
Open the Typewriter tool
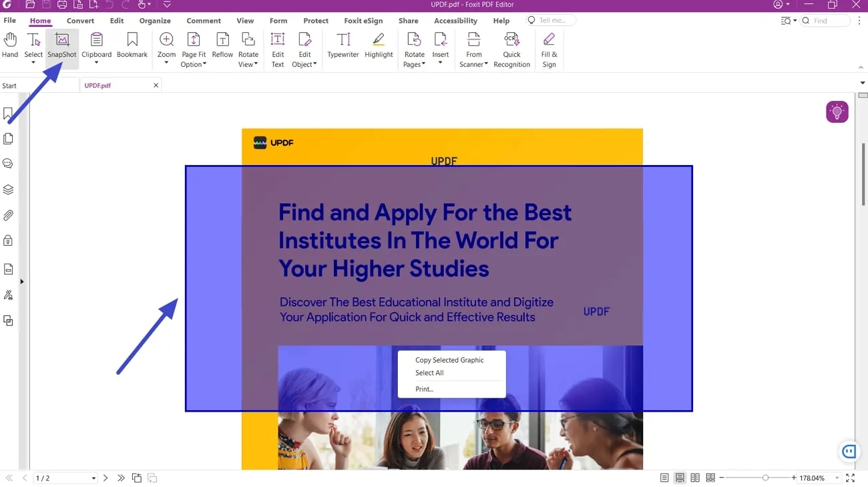[343, 47]
